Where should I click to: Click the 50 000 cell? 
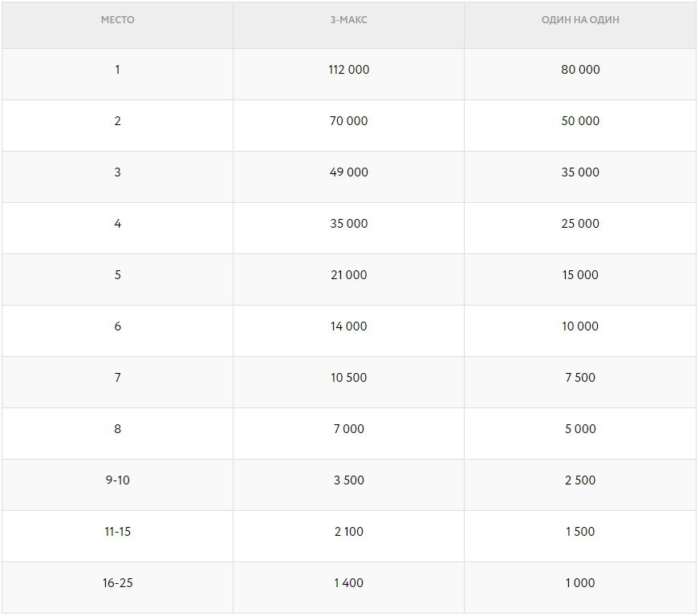(x=580, y=121)
